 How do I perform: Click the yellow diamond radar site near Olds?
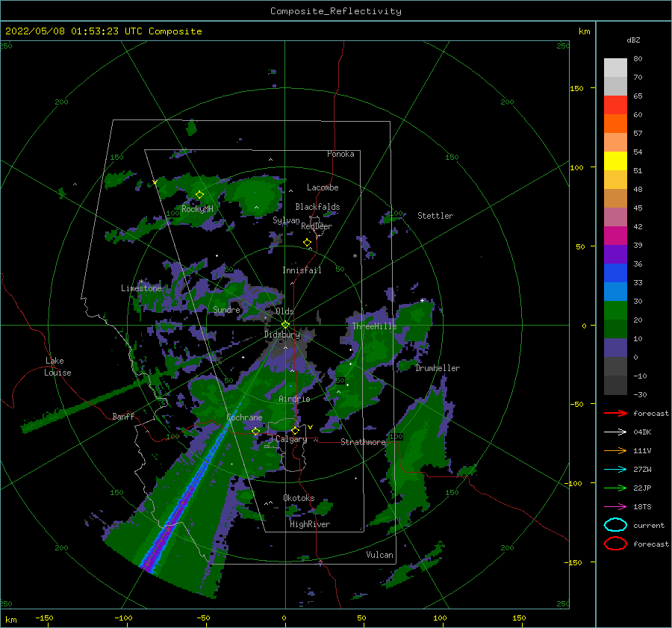[x=285, y=325]
